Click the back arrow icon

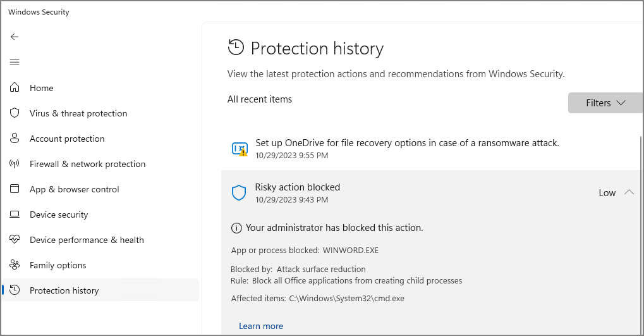[x=15, y=37]
